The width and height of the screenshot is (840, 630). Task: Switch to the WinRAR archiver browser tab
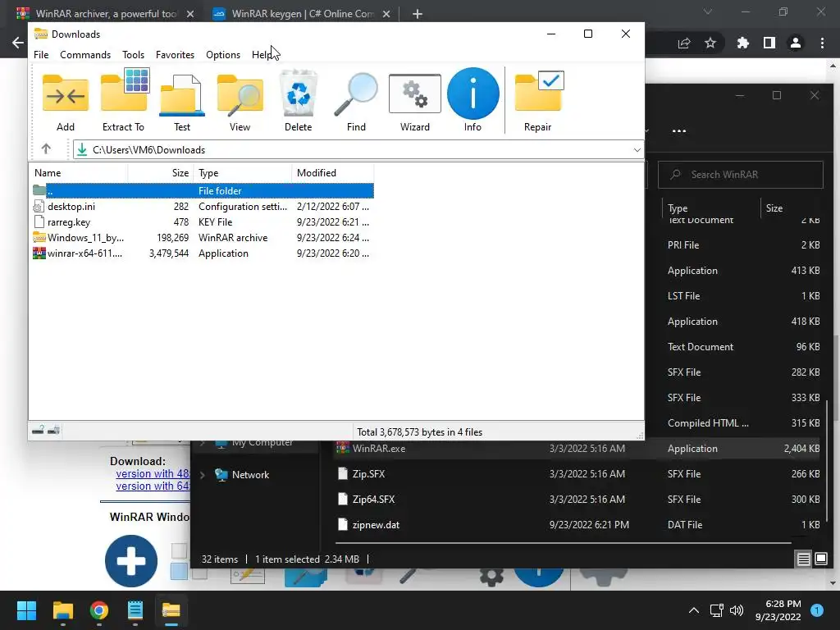pos(104,14)
